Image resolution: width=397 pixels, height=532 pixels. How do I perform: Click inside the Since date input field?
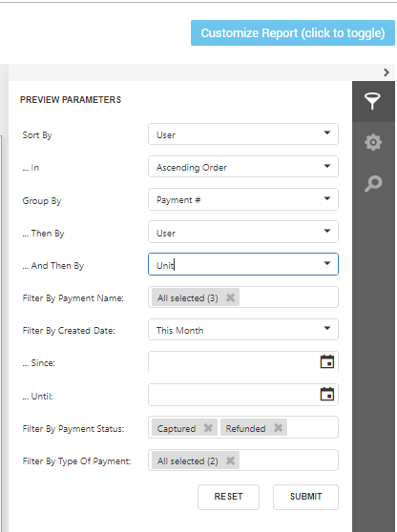pyautogui.click(x=234, y=361)
